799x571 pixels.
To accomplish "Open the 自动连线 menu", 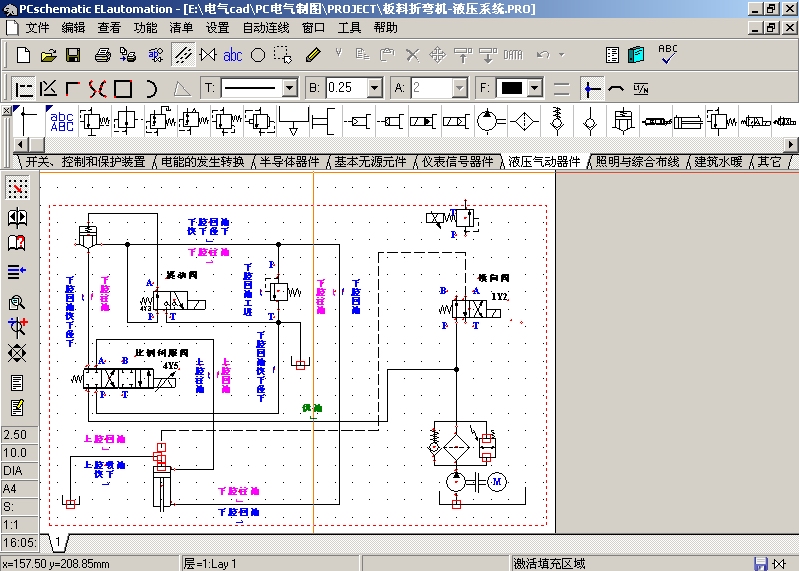I will 266,28.
